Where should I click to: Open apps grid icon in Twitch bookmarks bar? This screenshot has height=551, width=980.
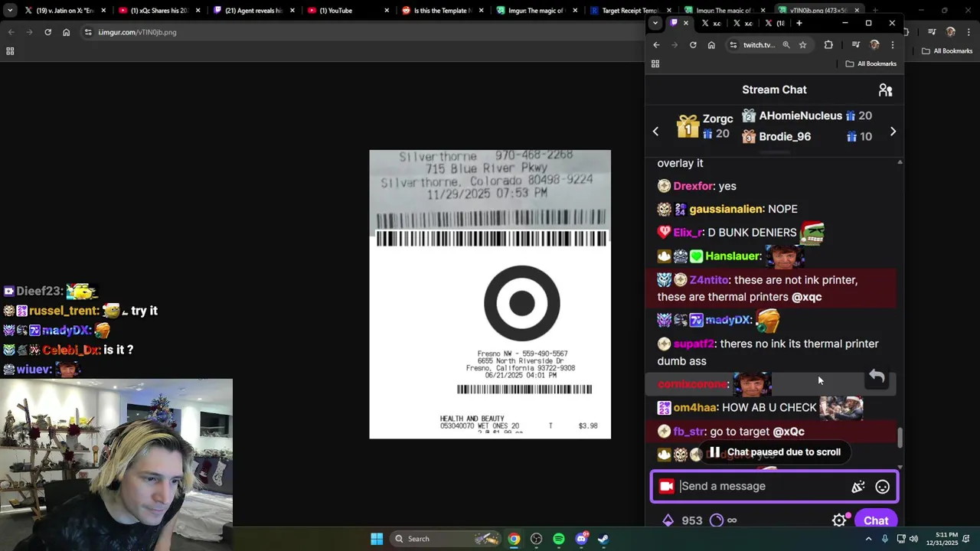tap(655, 64)
